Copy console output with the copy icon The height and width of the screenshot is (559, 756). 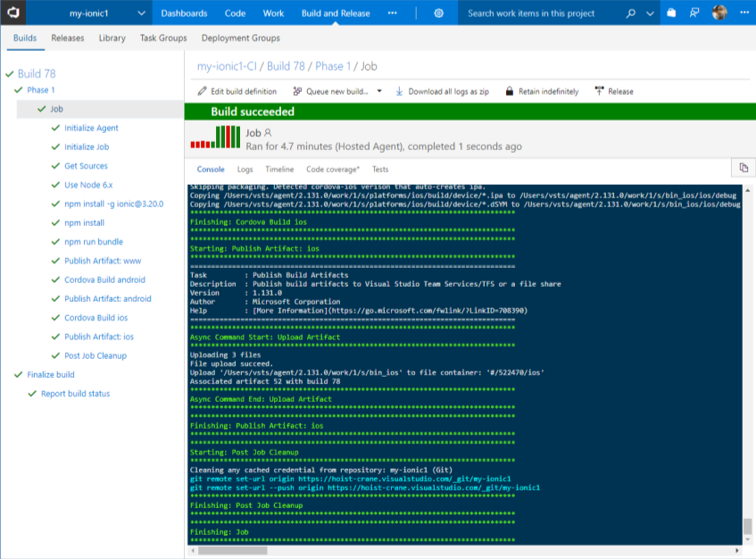coord(744,168)
